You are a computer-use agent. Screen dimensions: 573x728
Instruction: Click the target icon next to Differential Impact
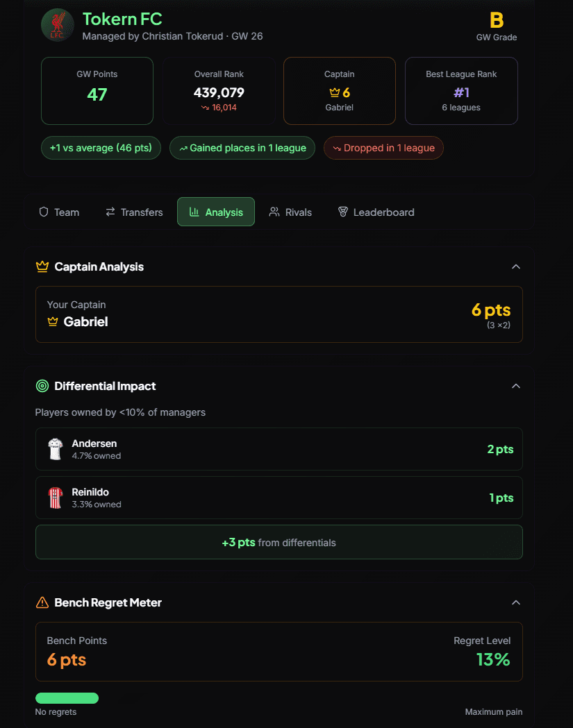(42, 386)
